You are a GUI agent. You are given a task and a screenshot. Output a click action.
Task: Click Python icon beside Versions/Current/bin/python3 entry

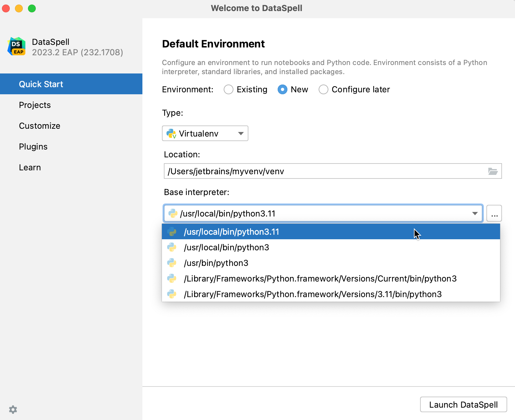(172, 279)
